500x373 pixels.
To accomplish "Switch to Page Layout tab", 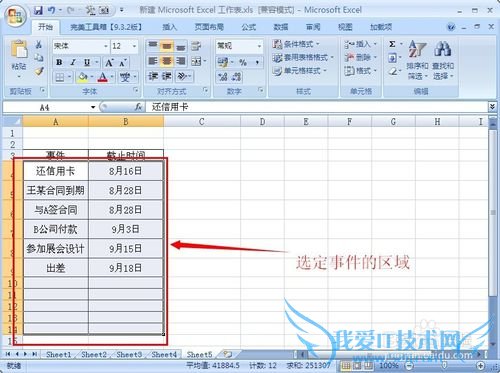I will point(209,27).
